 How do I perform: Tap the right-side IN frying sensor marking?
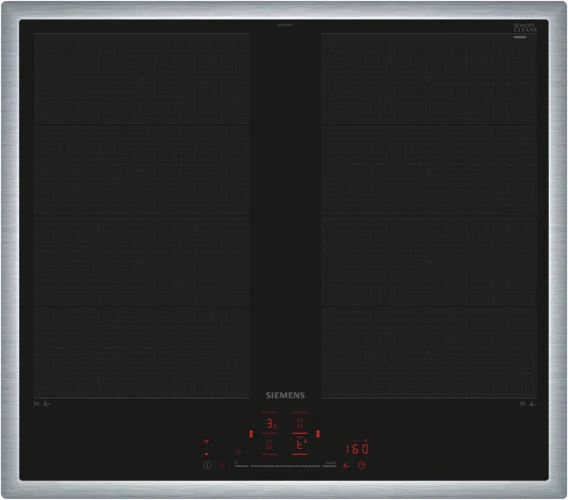coord(529,404)
